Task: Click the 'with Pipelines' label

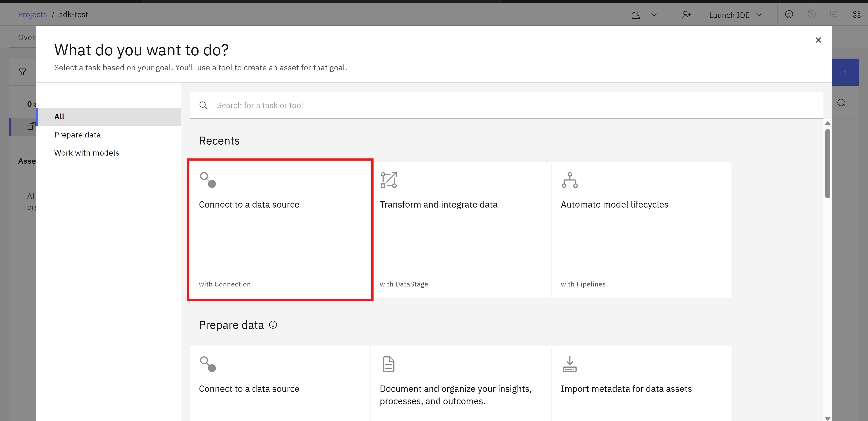Action: click(583, 284)
